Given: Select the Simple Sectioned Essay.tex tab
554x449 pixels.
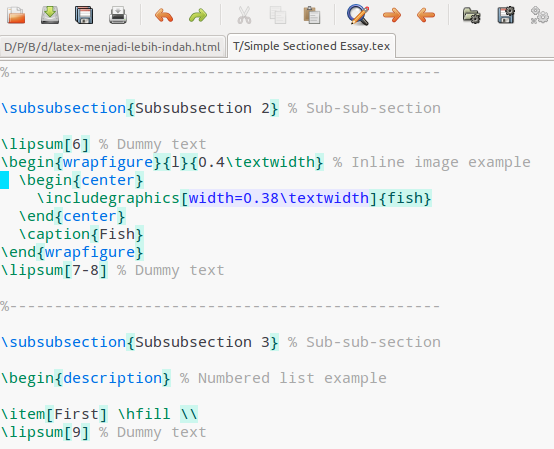Looking at the screenshot, I should point(312,46).
